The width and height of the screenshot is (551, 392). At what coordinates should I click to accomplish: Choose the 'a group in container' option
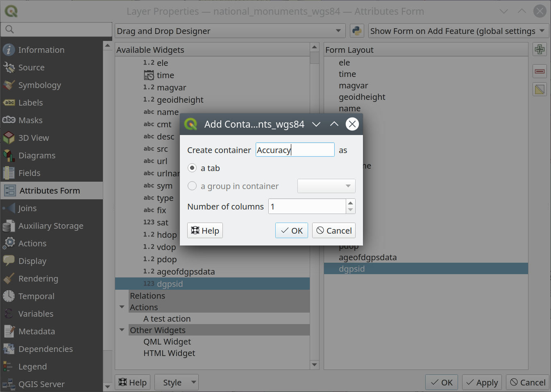click(x=192, y=186)
